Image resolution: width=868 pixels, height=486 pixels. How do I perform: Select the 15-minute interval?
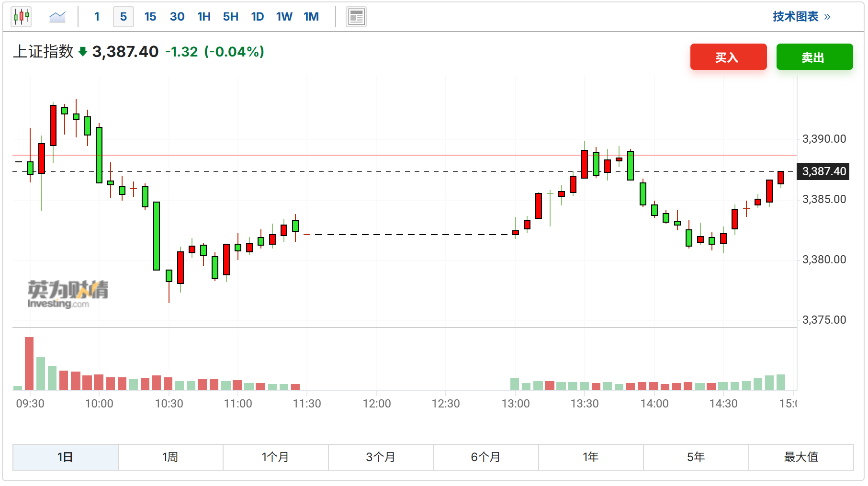(150, 17)
